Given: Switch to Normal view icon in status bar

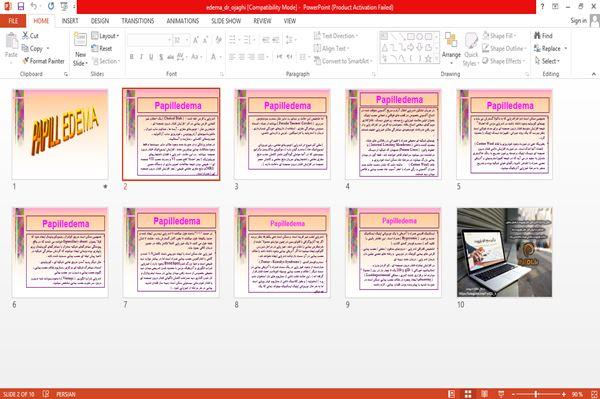Looking at the screenshot, I should pos(452,394).
